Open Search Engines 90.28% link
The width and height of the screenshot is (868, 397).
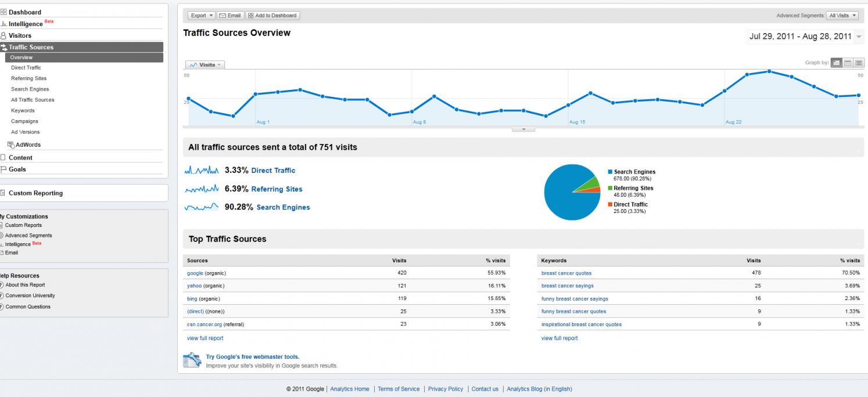(283, 207)
